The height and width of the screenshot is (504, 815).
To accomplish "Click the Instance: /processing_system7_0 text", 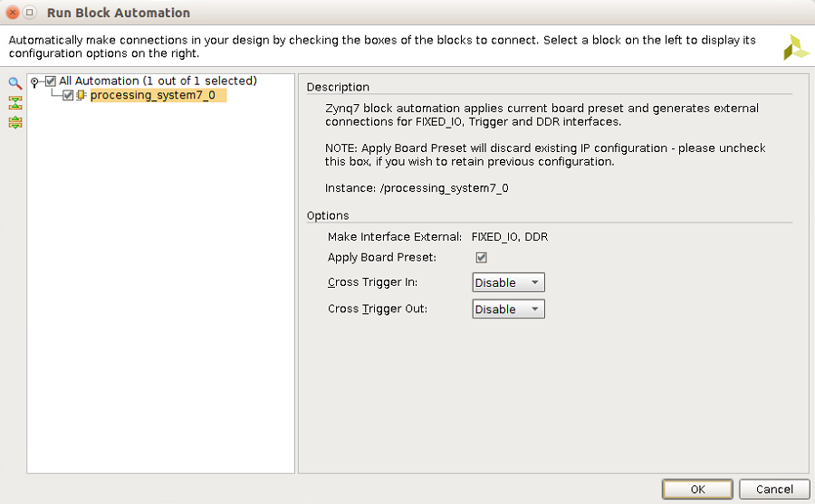I will (417, 188).
